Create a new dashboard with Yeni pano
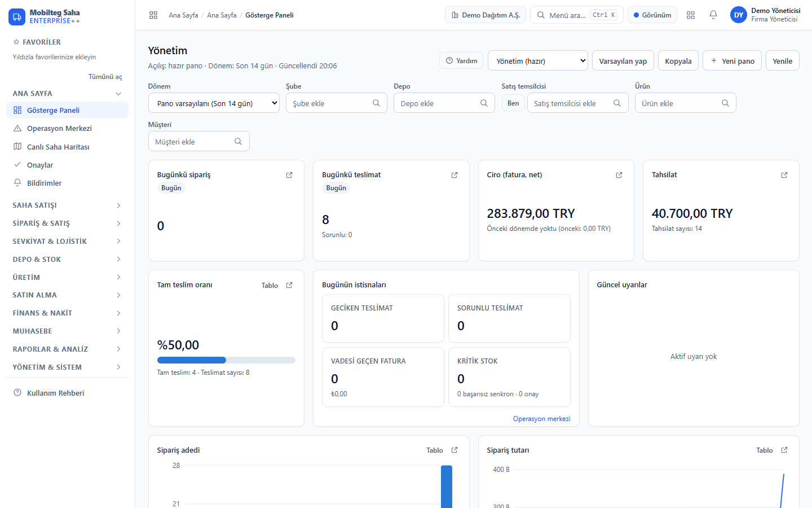This screenshot has height=508, width=812. 732,61
